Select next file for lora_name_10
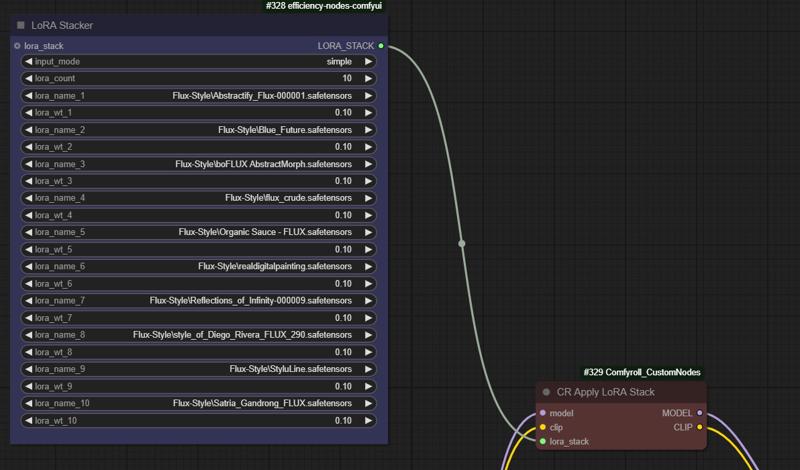 click(x=368, y=403)
